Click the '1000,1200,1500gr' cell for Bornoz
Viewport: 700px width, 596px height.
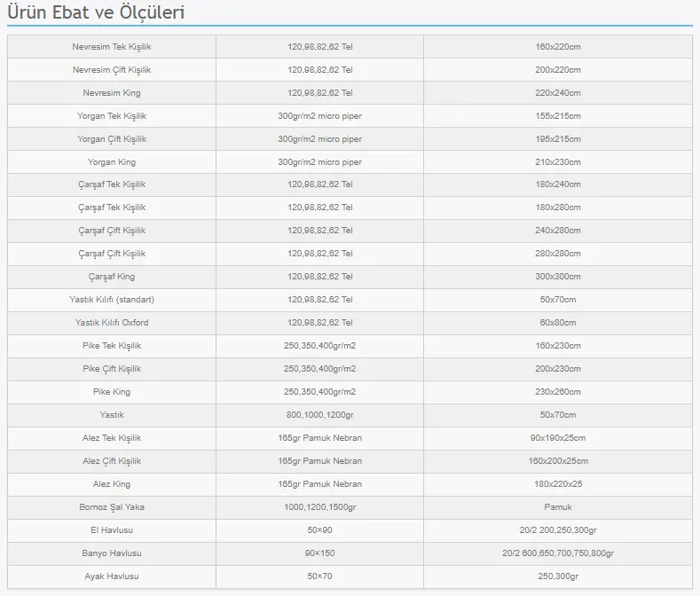click(x=319, y=507)
